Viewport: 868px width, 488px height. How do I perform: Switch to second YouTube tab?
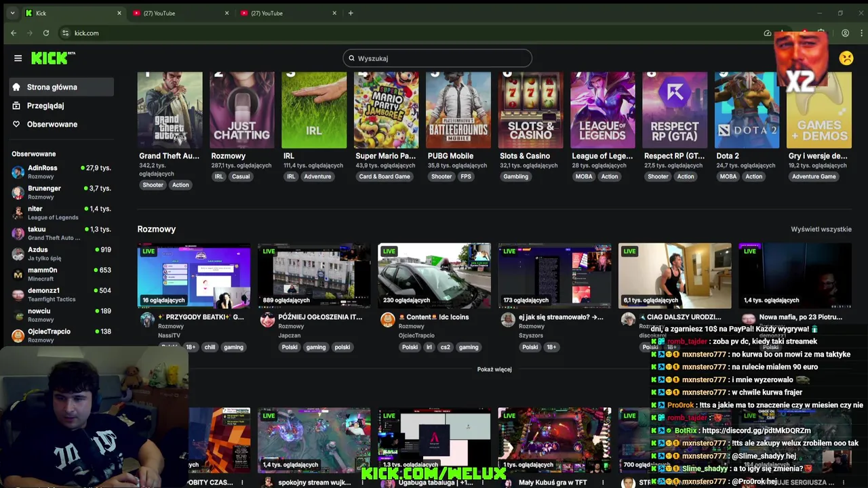288,13
